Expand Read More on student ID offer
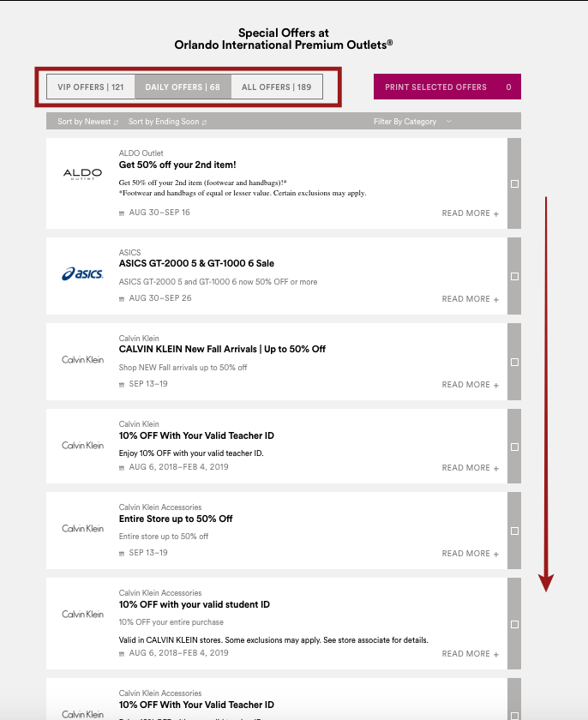The height and width of the screenshot is (720, 588). (x=470, y=653)
